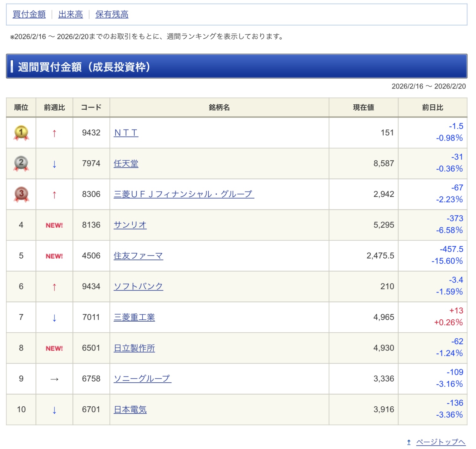Click the NEW! badge in サンリオ row
The image size is (476, 449).
tap(54, 225)
